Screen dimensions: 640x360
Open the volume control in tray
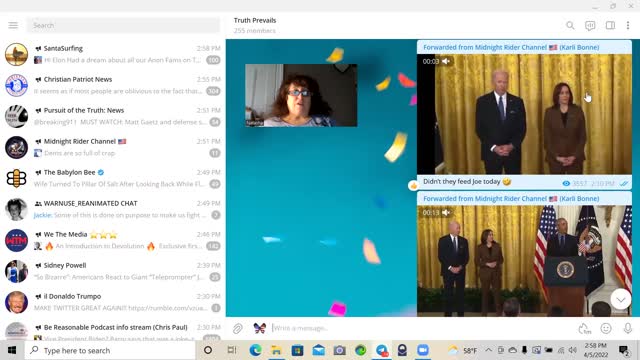573,350
